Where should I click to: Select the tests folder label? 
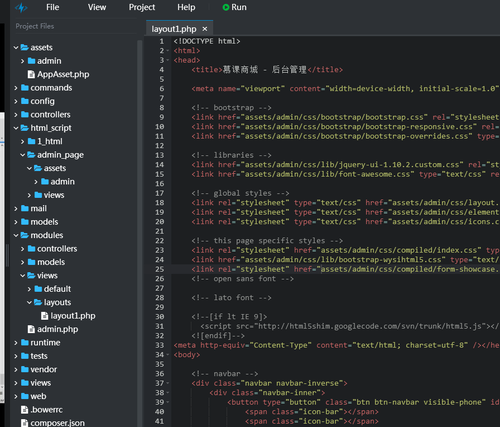pos(39,356)
